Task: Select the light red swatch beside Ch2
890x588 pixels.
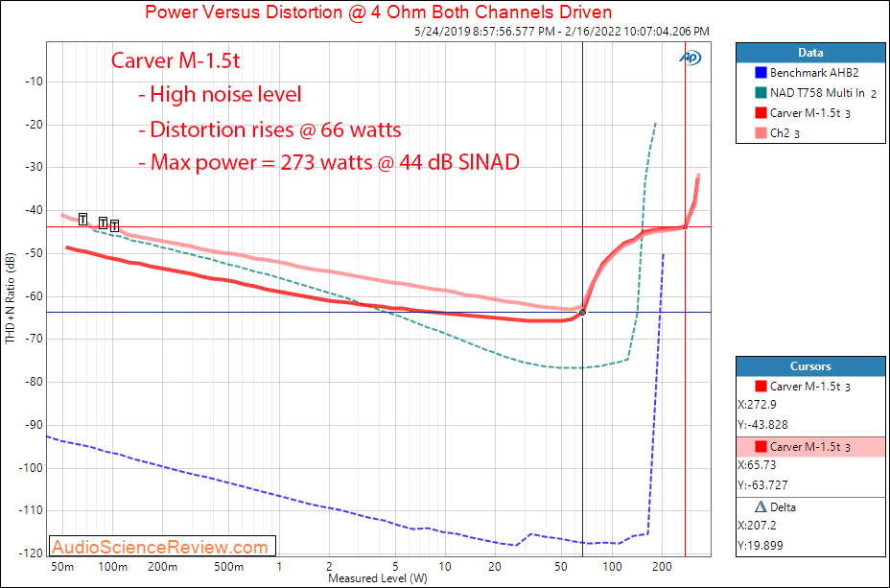Action: [x=761, y=132]
